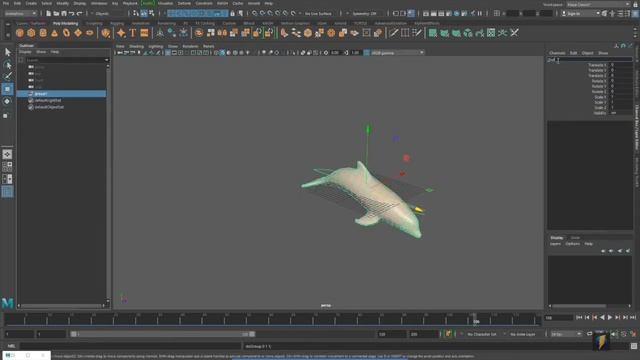
Task: Toggle the lock selection padlock icon
Action: tap(233, 13)
